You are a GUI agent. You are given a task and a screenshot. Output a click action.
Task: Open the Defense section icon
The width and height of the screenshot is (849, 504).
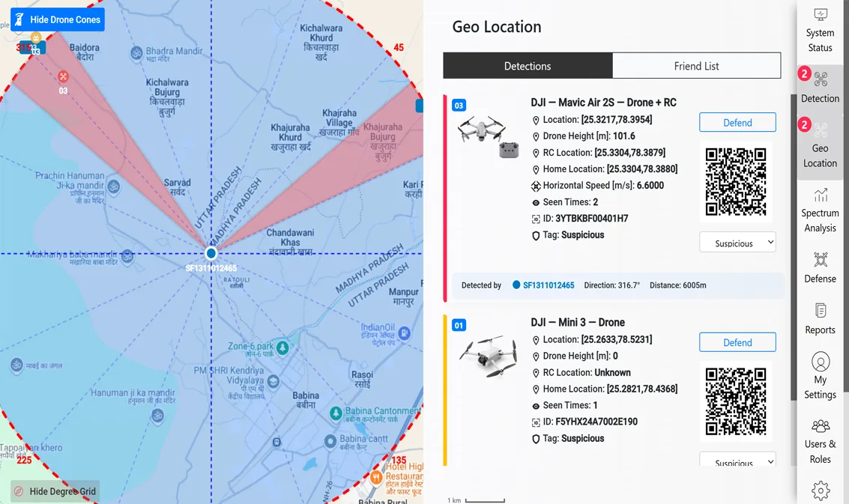(x=821, y=260)
